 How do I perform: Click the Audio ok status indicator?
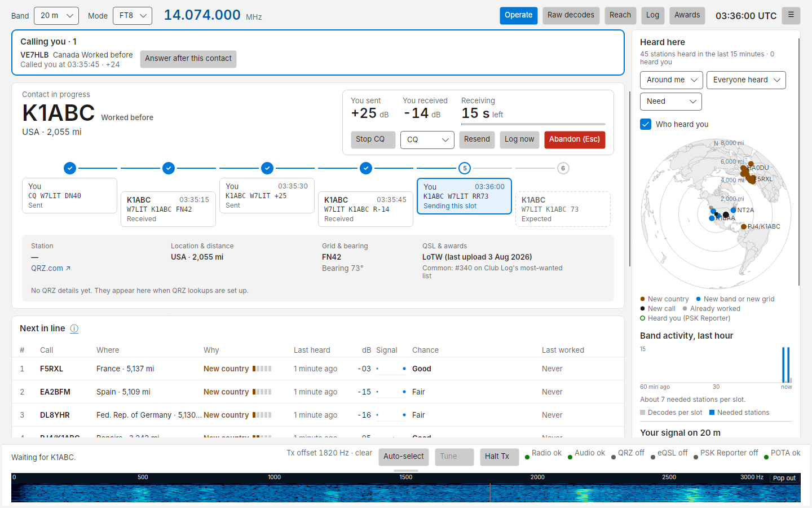(586, 453)
